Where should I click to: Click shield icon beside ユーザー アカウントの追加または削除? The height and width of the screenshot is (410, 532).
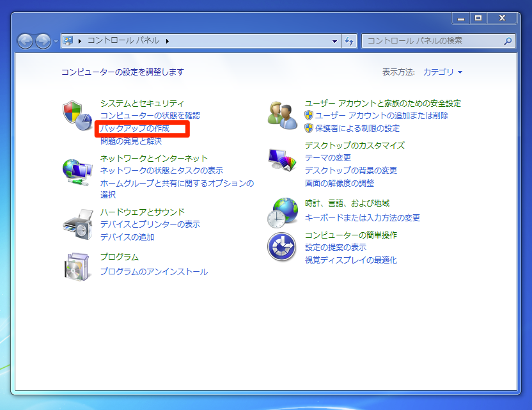[308, 115]
